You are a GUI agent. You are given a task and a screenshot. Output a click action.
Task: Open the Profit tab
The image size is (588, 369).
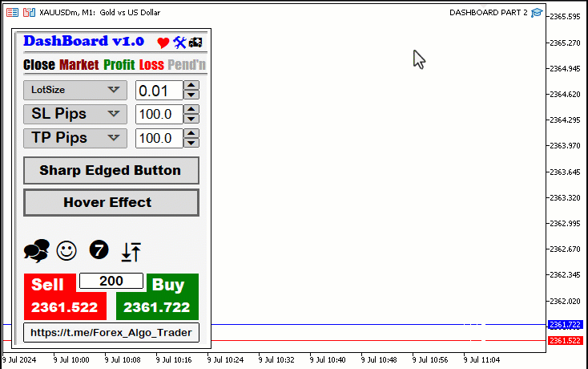119,65
